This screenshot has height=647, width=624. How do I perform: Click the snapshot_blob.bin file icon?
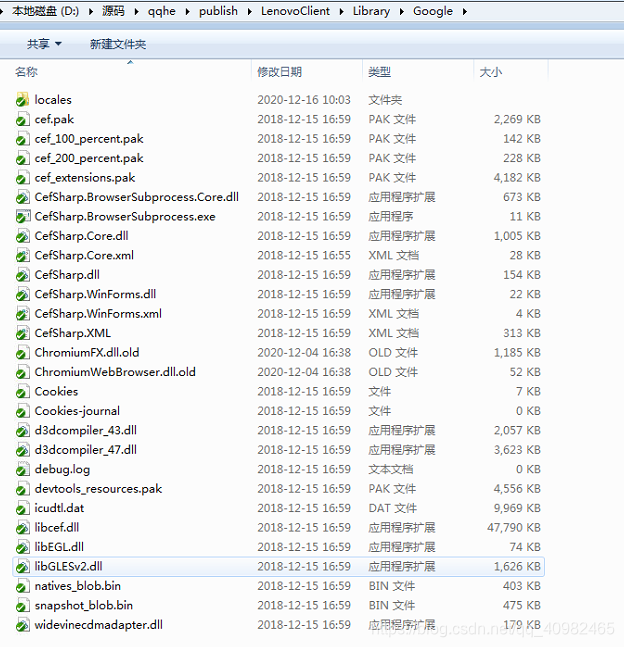[23, 605]
